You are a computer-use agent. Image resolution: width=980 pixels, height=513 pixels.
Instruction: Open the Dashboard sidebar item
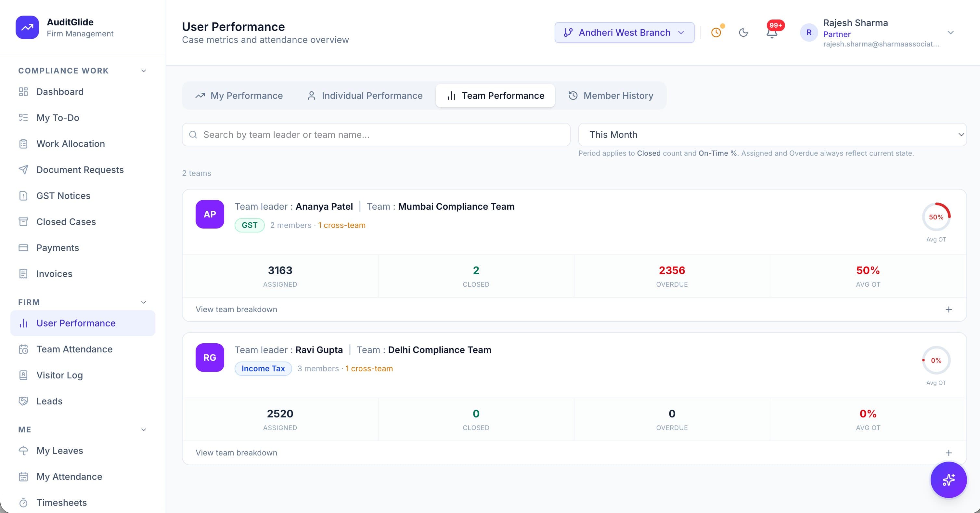[83, 92]
